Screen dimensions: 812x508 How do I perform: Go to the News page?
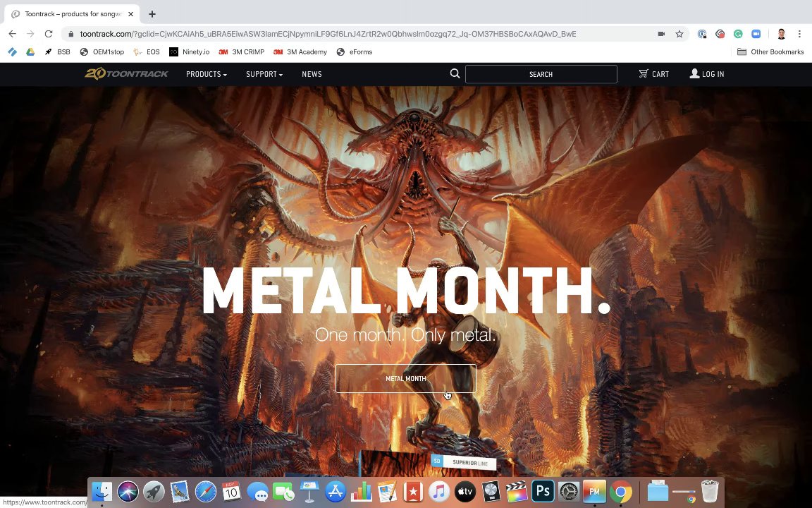click(312, 74)
